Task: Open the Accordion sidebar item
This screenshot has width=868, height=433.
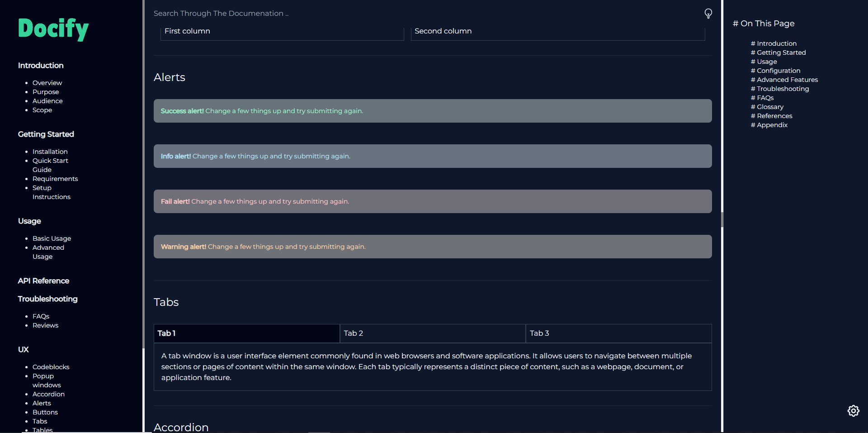Action: (48, 394)
